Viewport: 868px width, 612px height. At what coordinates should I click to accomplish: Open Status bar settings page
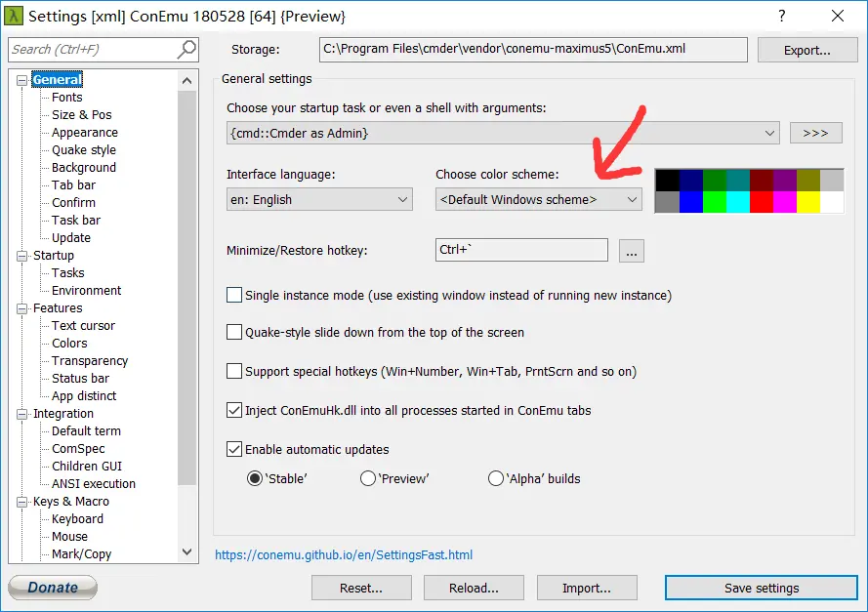coord(80,379)
